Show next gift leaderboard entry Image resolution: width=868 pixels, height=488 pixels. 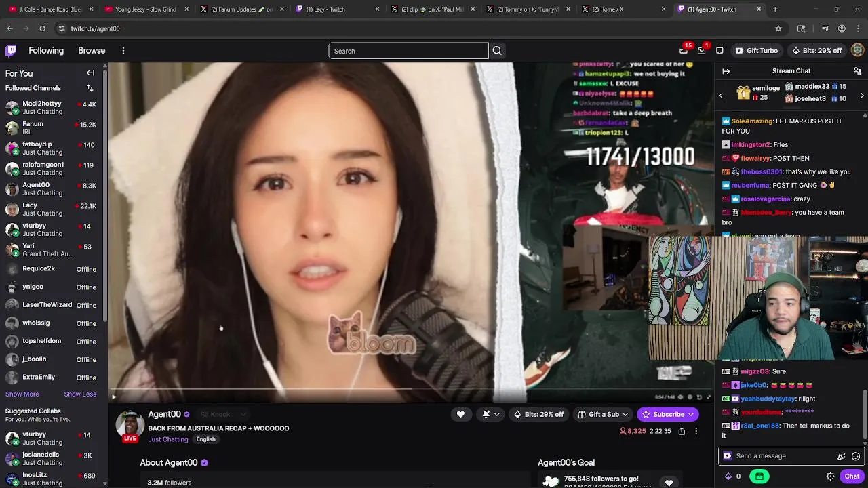pos(862,96)
